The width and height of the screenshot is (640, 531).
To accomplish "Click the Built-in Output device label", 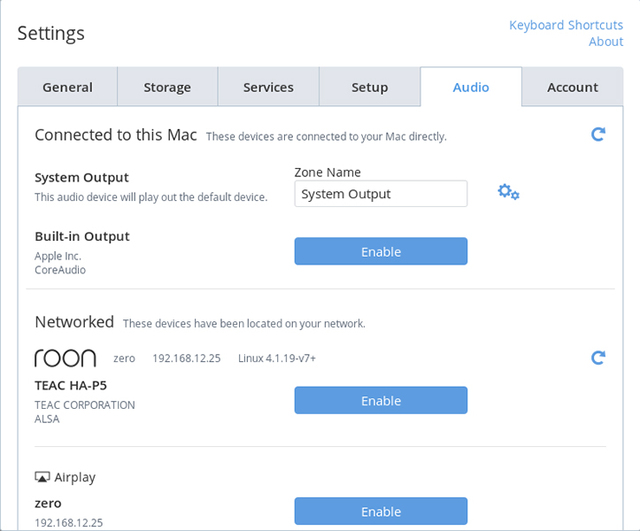I will (x=82, y=237).
